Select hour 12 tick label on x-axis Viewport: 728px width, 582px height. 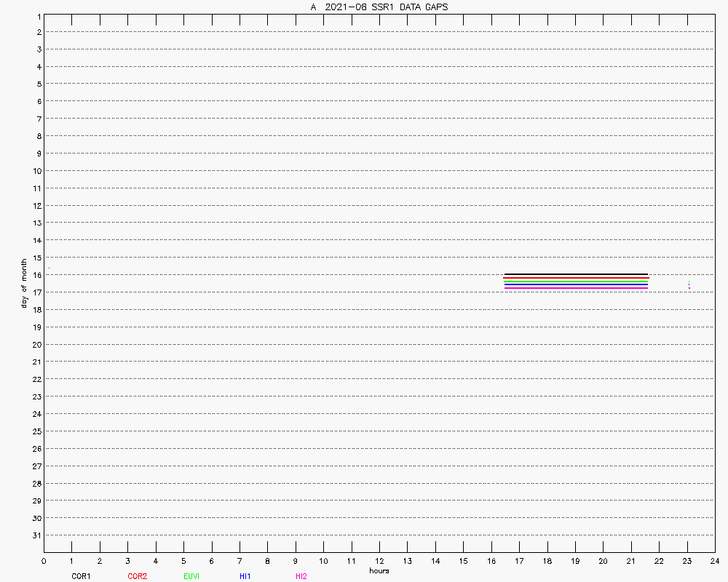click(379, 561)
